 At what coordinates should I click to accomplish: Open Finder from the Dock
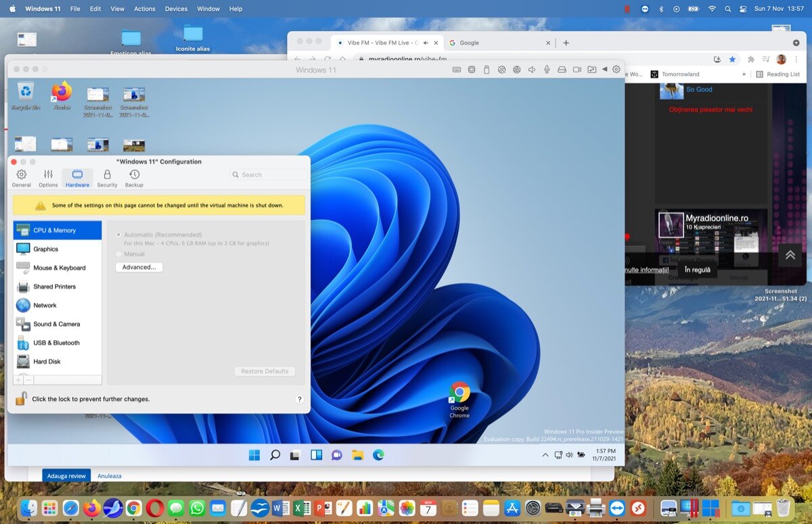click(28, 507)
